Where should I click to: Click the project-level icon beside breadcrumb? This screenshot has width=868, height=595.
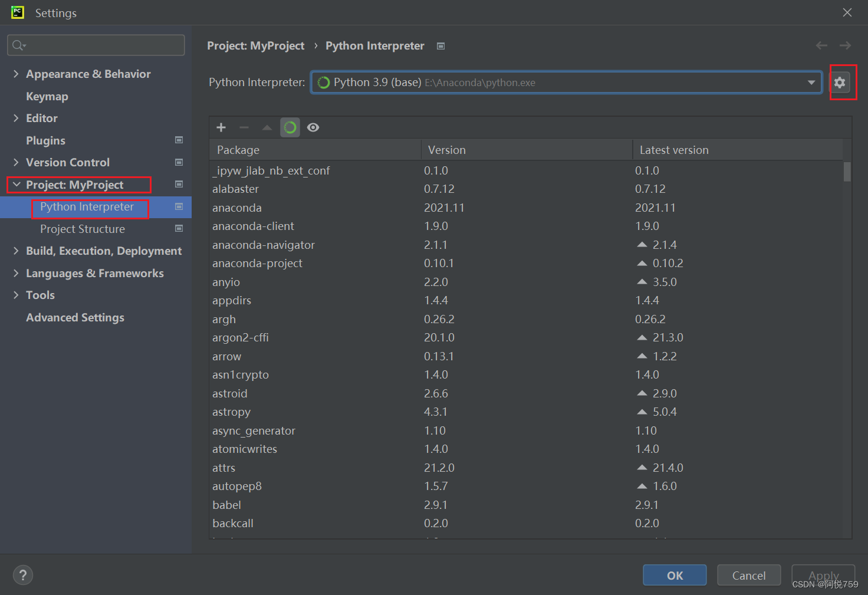[440, 46]
